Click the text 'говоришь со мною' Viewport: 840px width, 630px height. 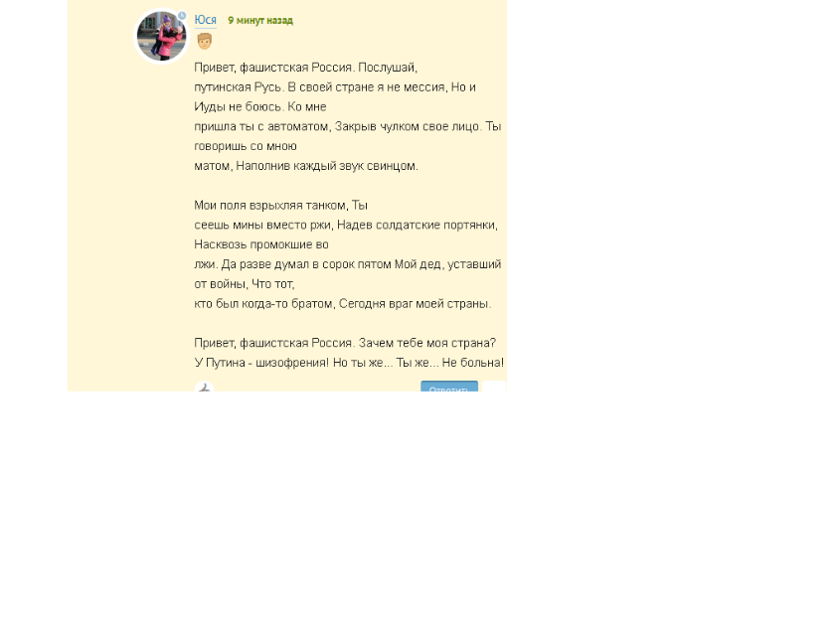pyautogui.click(x=246, y=146)
